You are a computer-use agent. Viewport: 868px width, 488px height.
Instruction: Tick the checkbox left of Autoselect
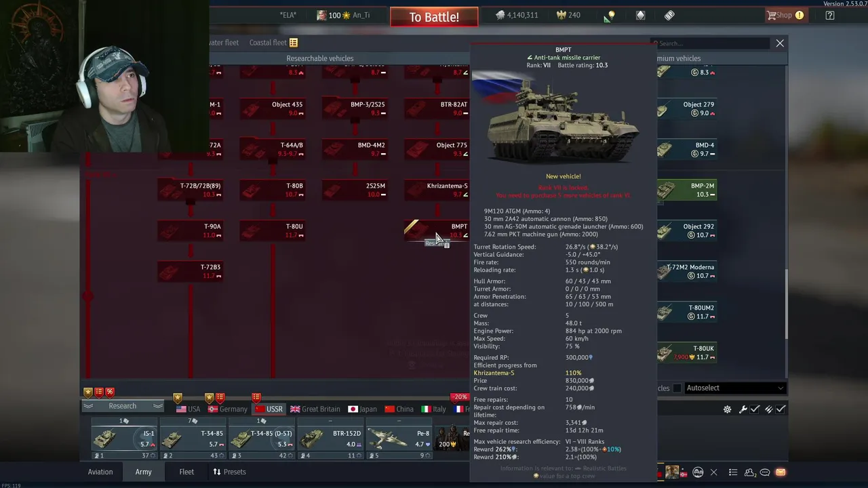pyautogui.click(x=677, y=388)
